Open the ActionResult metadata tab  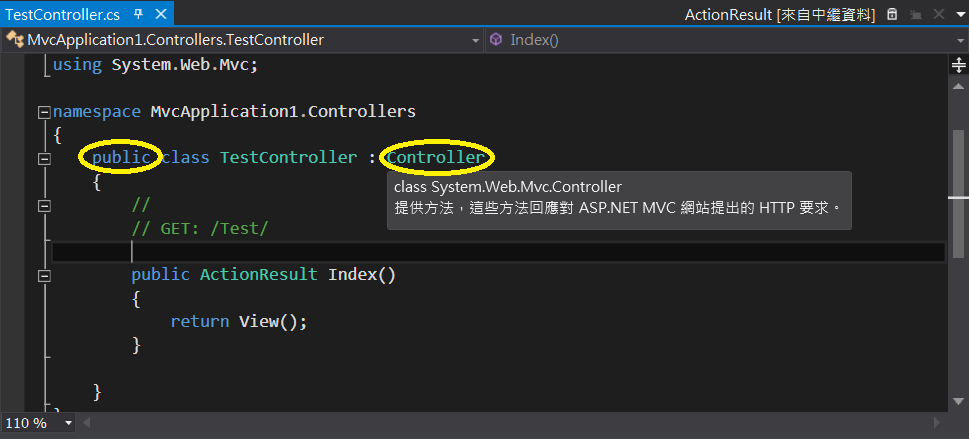(x=779, y=15)
